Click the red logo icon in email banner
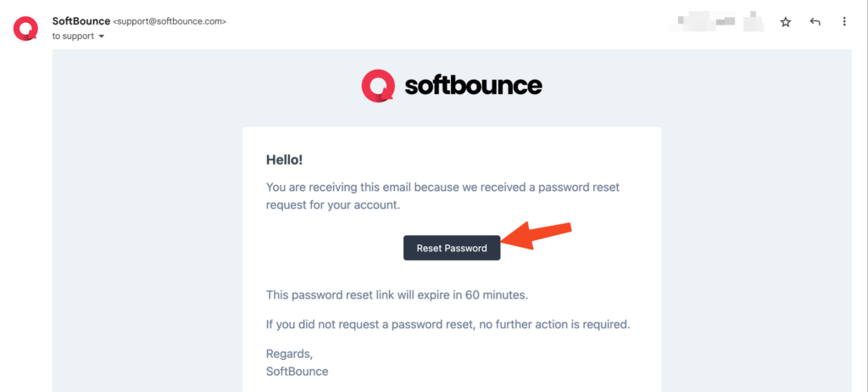Screen dimensions: 868x392 [x=378, y=86]
